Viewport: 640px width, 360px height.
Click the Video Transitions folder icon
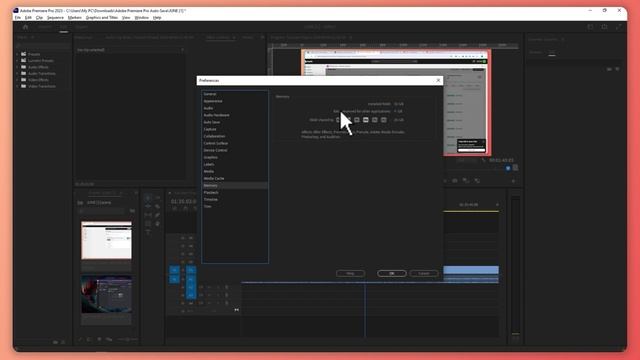(24, 86)
